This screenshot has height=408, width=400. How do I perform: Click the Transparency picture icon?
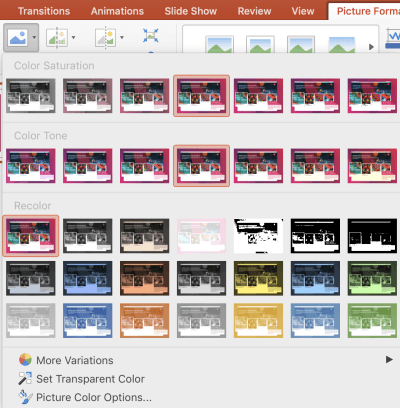pyautogui.click(x=106, y=38)
